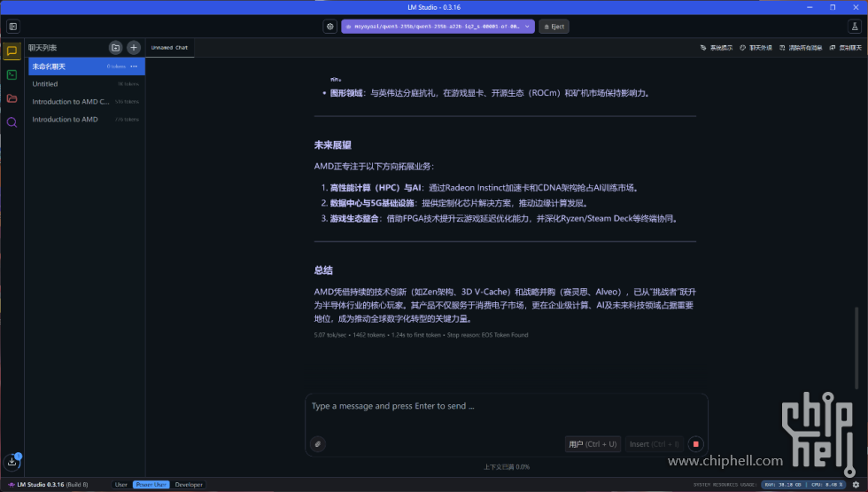Stop generation with red square button
The height and width of the screenshot is (492, 868).
(x=696, y=444)
